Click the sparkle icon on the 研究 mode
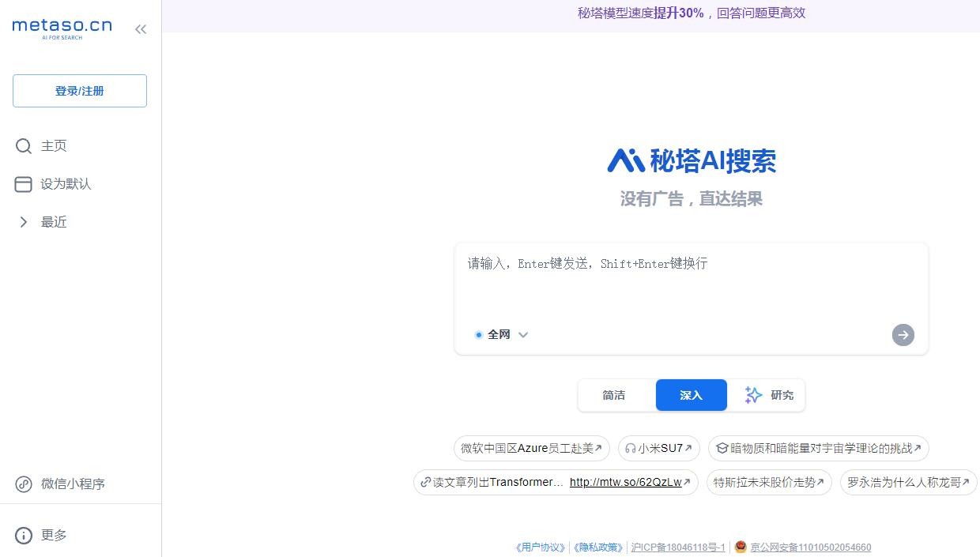 tap(752, 394)
